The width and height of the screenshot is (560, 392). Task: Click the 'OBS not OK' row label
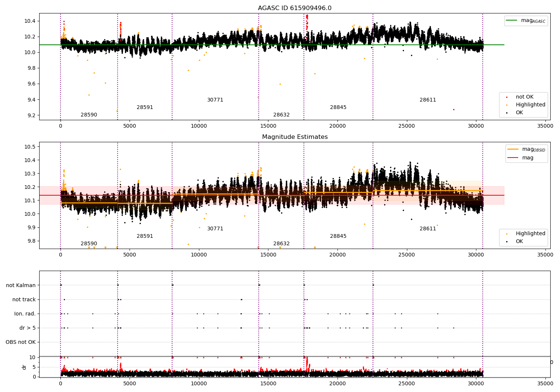pos(21,342)
